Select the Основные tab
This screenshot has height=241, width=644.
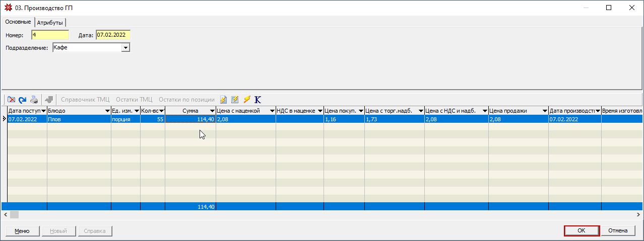point(18,22)
